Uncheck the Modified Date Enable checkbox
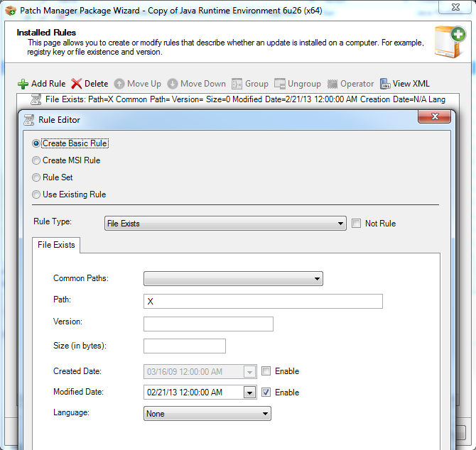Screen dimensions: 476x450 coord(266,393)
